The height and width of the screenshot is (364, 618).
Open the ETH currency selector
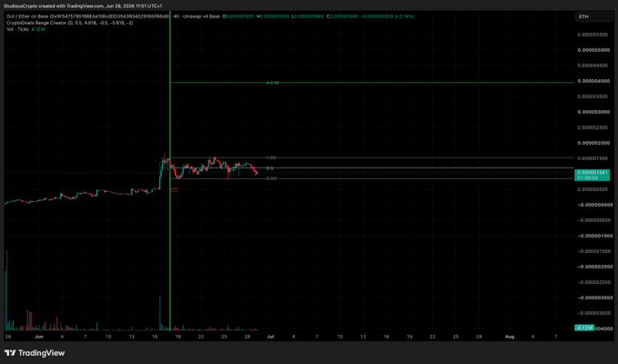click(594, 16)
